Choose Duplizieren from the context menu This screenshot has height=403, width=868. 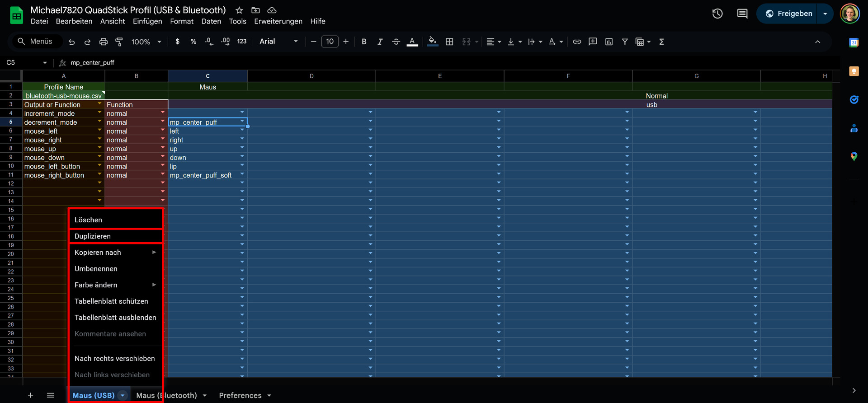coord(93,236)
